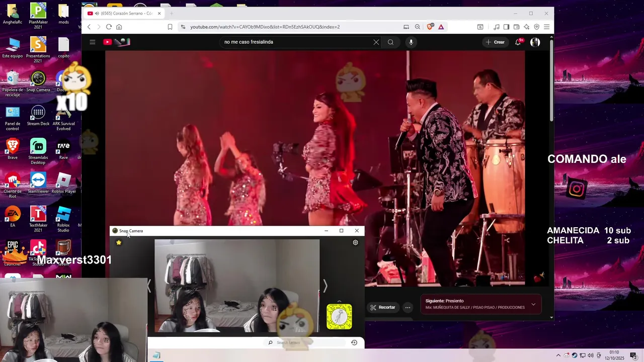The height and width of the screenshot is (362, 644).
Task: View site information icon in address bar
Action: (183, 27)
